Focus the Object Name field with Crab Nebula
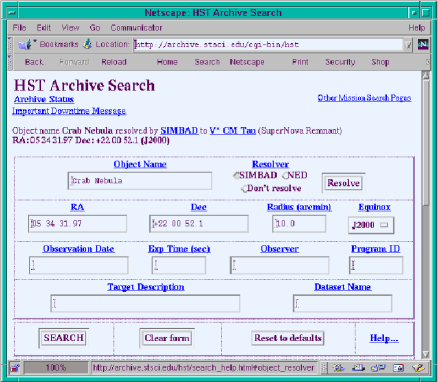The width and height of the screenshot is (438, 382). (x=140, y=181)
